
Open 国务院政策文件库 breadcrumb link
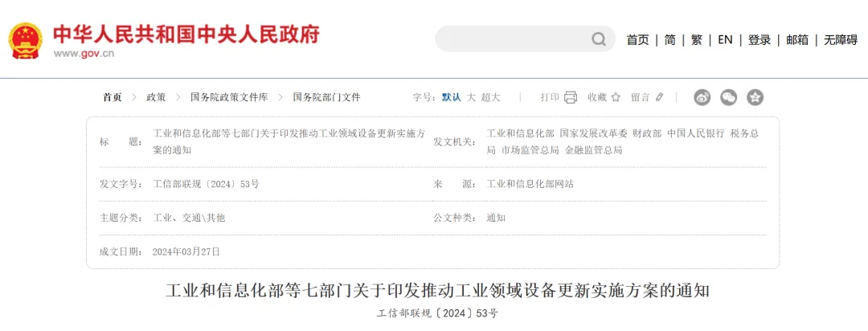(229, 97)
